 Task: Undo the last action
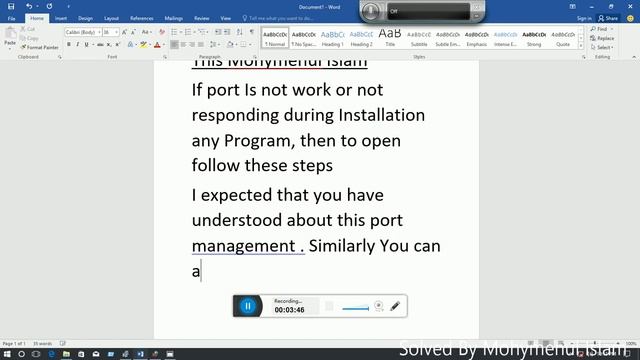click(29, 6)
